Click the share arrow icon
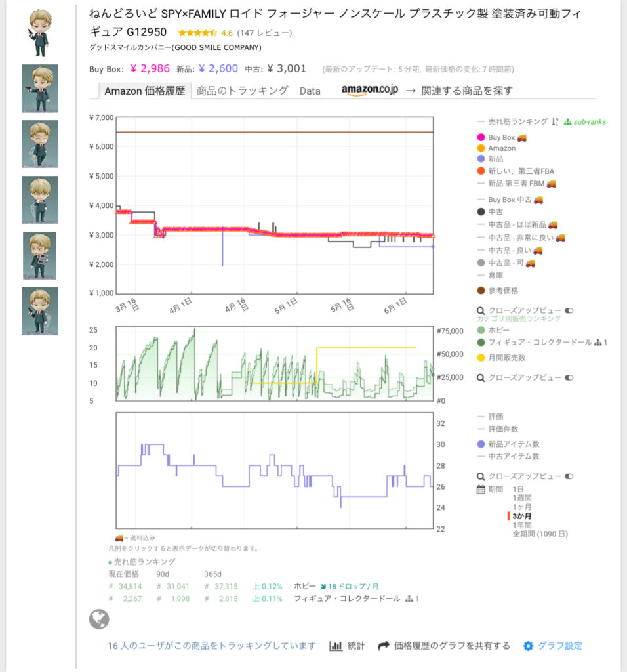 click(384, 646)
